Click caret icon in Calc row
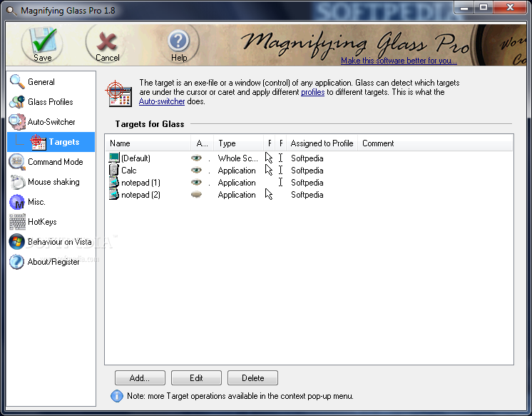Image resolution: width=532 pixels, height=416 pixels. pyautogui.click(x=280, y=170)
